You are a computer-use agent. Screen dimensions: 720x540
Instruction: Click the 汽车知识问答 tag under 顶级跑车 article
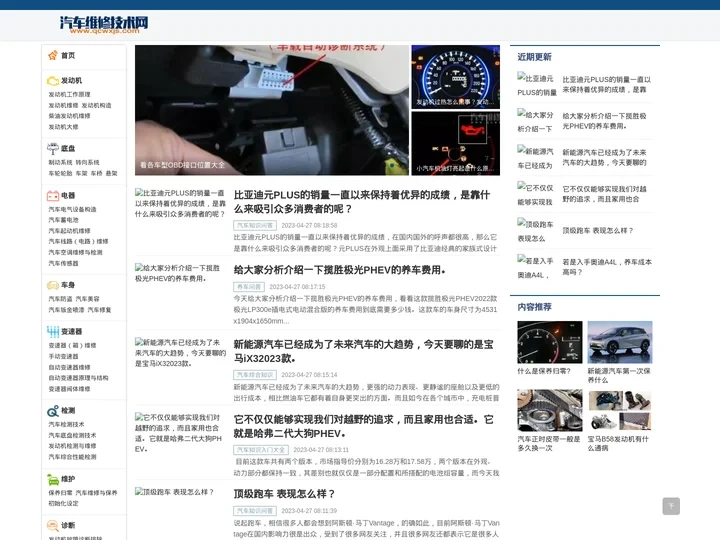[x=255, y=511]
